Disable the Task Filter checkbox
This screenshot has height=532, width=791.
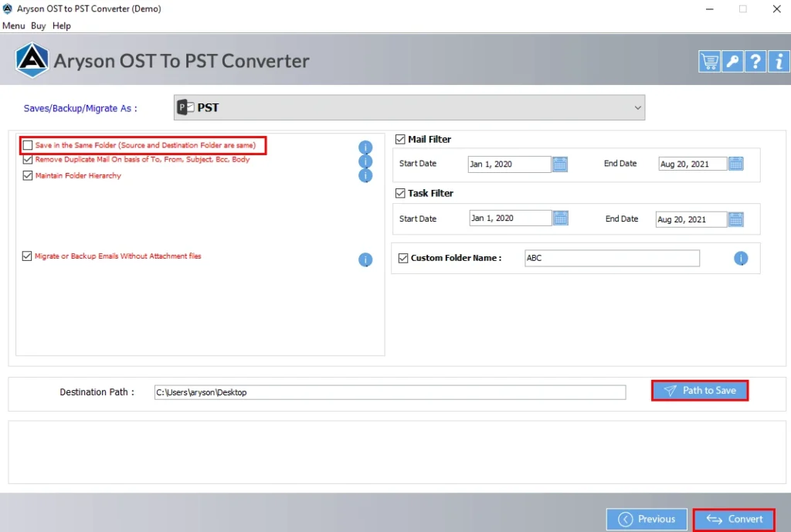point(400,193)
